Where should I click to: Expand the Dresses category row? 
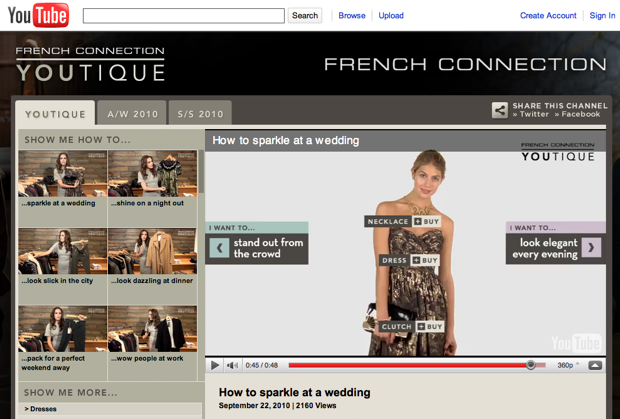[110, 409]
